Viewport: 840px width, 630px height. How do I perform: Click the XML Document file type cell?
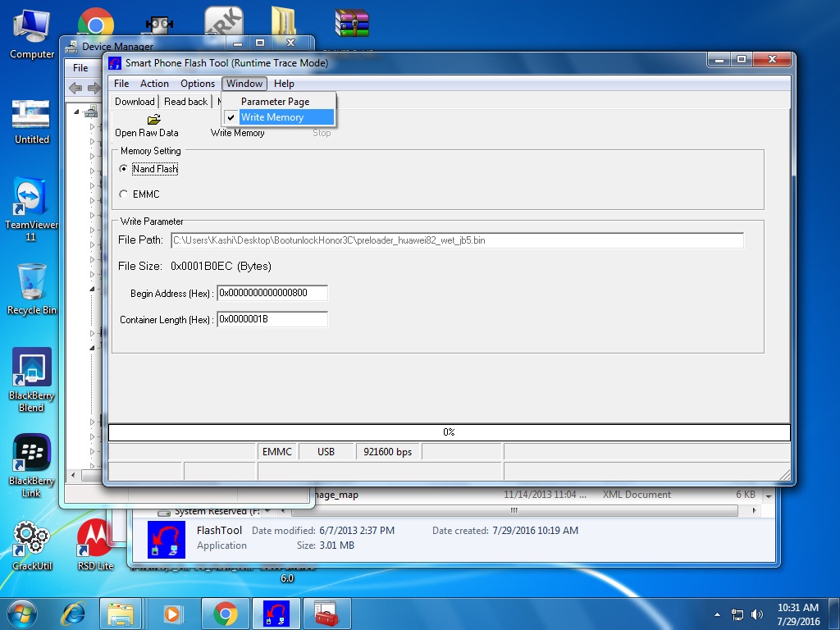tap(637, 495)
